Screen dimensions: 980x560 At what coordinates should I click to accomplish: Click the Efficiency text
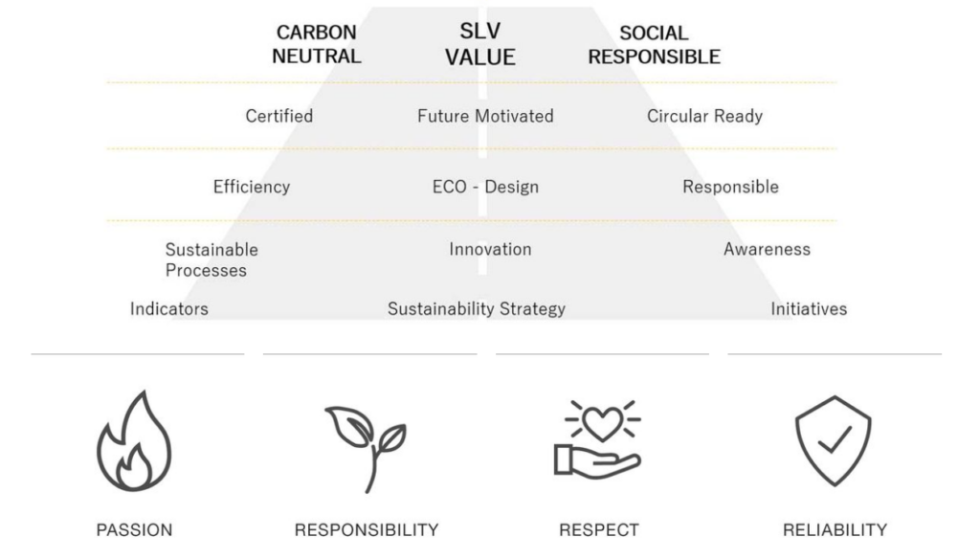click(252, 187)
